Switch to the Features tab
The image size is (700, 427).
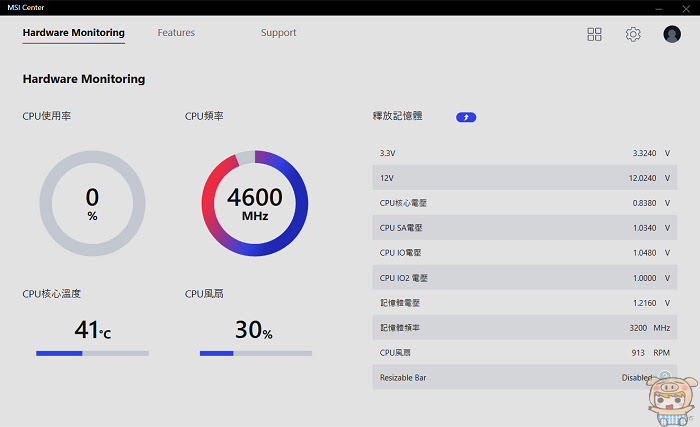[x=176, y=33]
